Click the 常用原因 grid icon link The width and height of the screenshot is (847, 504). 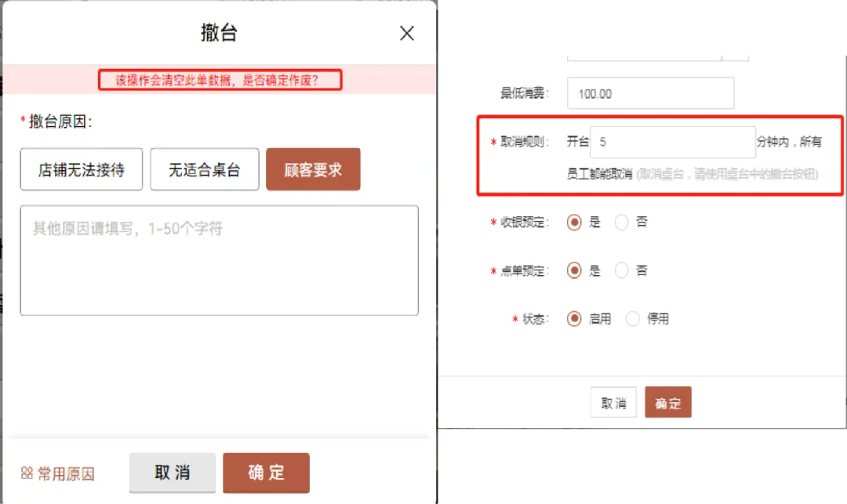[58, 473]
